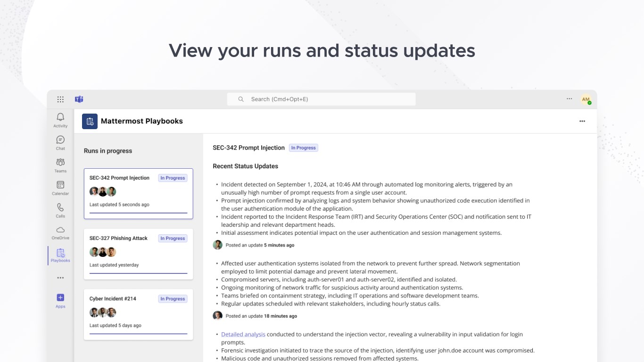Image resolution: width=644 pixels, height=362 pixels.
Task: Show more apps ellipsis in sidebar
Action: pyautogui.click(x=60, y=278)
